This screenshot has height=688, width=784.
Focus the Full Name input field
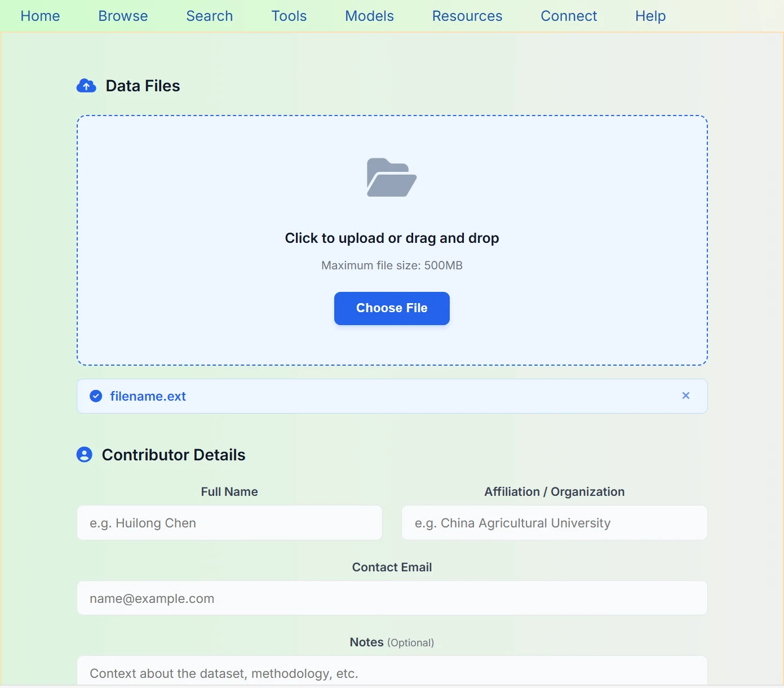click(229, 523)
